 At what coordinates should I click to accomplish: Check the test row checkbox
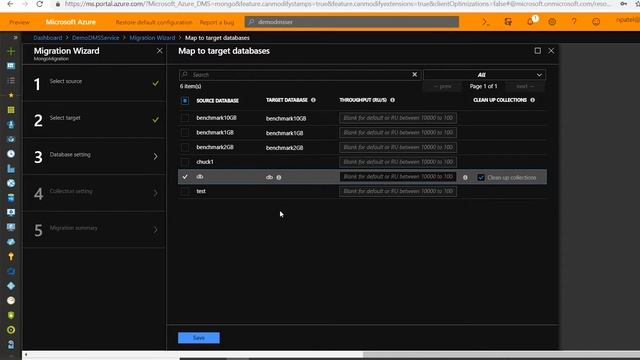click(x=185, y=191)
